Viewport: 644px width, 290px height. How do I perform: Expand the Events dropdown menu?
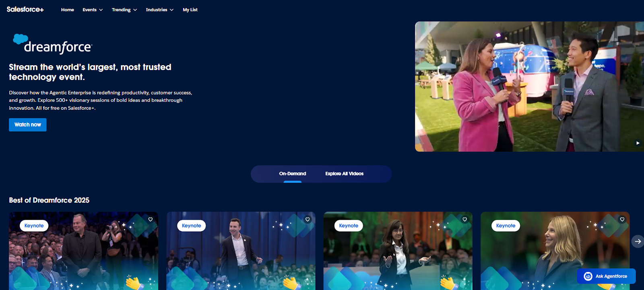pos(93,10)
